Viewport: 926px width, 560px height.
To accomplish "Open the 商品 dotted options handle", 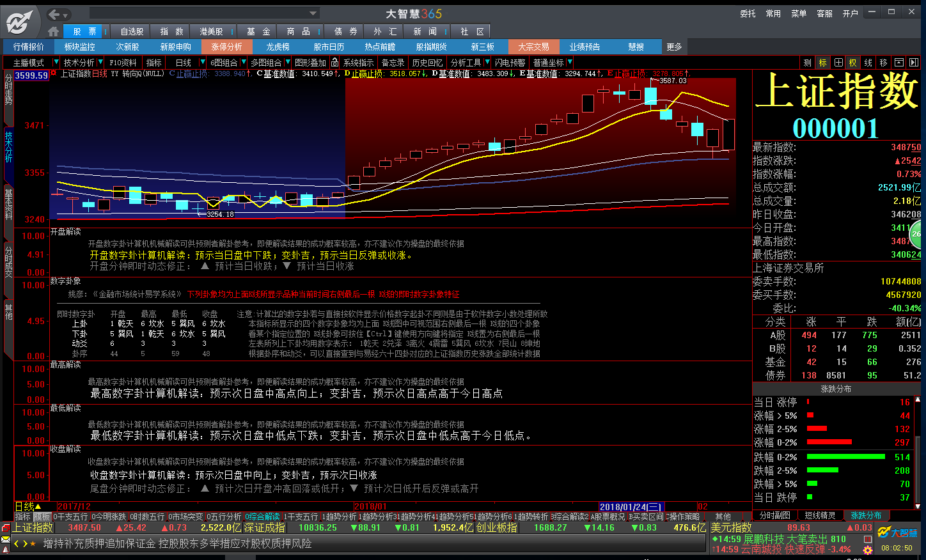I will [319, 31].
